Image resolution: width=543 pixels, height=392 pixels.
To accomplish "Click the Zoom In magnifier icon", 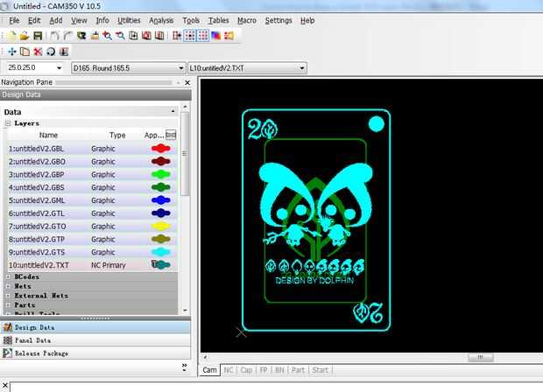I will pos(108,36).
